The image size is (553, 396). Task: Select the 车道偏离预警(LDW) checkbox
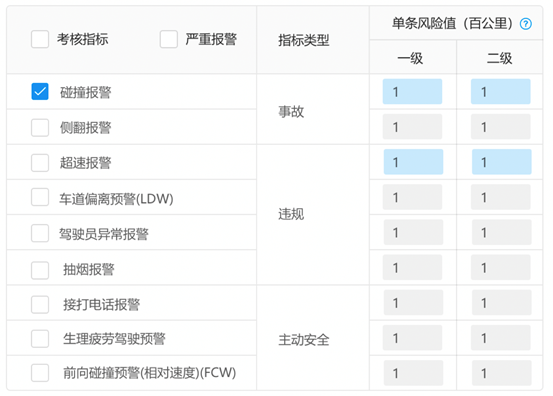[40, 197]
